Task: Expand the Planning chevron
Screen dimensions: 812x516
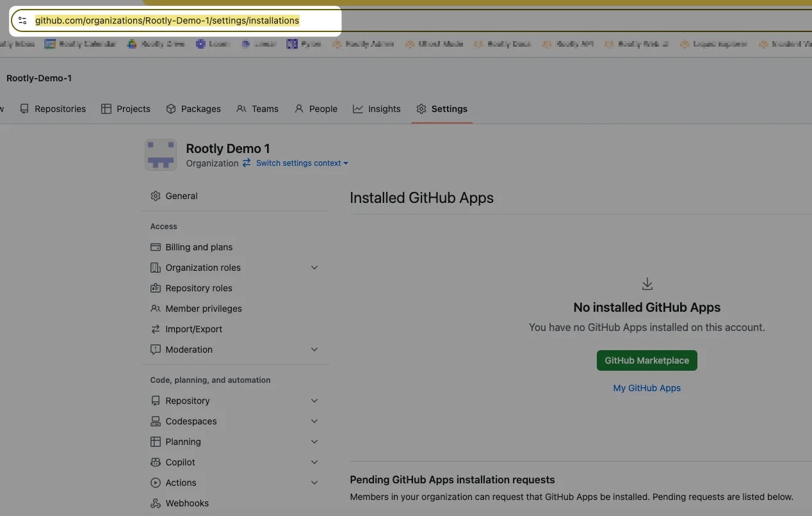Action: [314, 442]
